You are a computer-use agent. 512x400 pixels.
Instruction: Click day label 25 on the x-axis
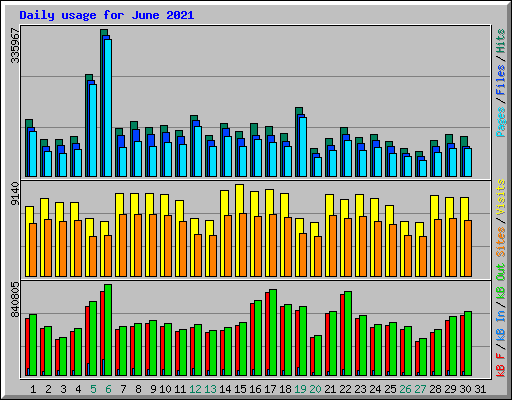click(390, 389)
